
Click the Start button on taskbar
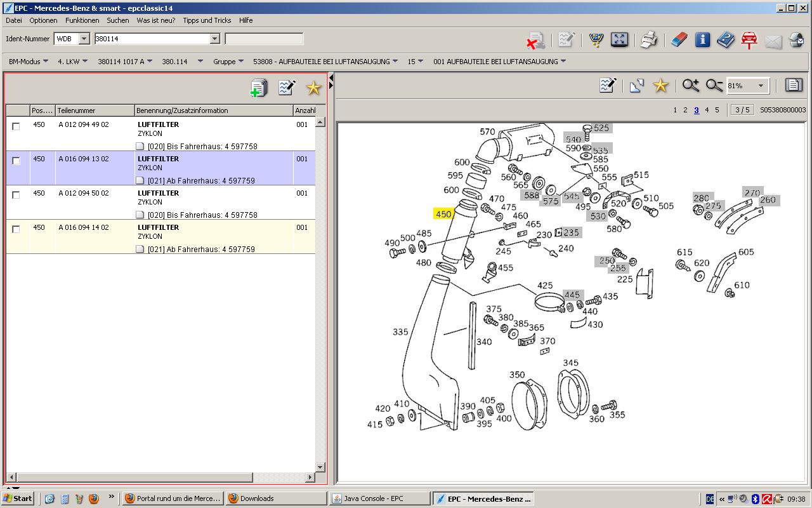pyautogui.click(x=17, y=498)
